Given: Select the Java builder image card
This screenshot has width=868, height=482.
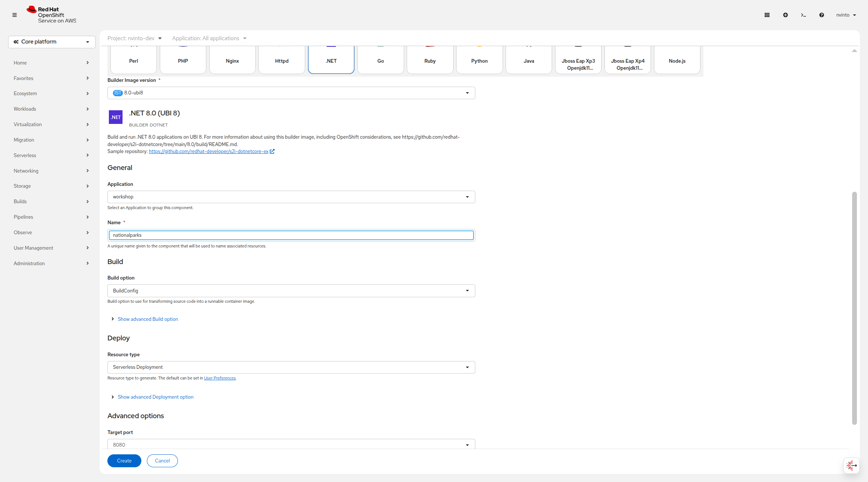Looking at the screenshot, I should click(529, 60).
